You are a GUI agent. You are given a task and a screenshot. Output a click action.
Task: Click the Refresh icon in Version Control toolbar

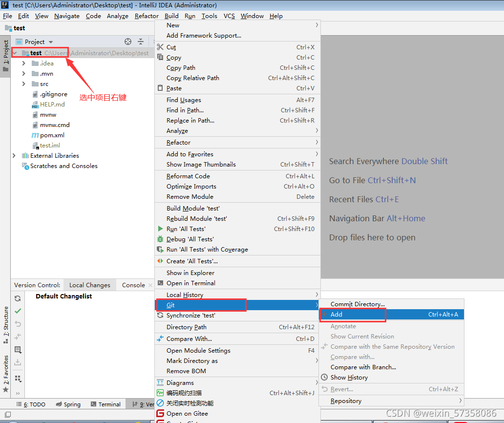(x=18, y=298)
